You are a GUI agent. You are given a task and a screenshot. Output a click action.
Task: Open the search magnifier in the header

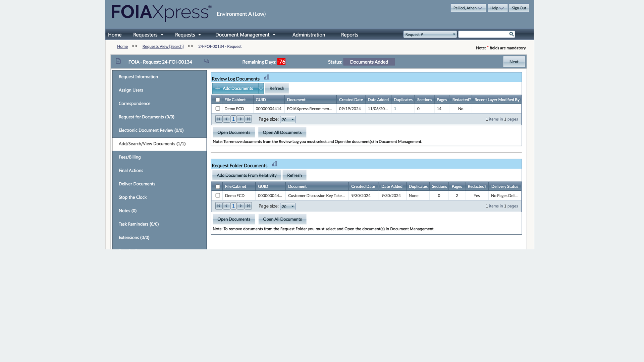(511, 34)
